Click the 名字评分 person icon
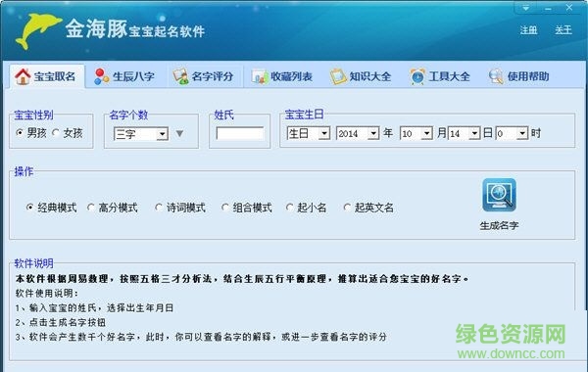588x372 pixels. 180,76
